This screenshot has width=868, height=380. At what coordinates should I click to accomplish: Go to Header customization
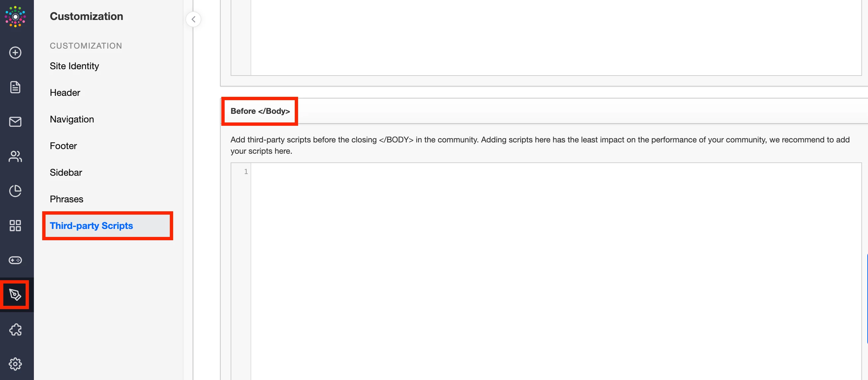(x=65, y=93)
